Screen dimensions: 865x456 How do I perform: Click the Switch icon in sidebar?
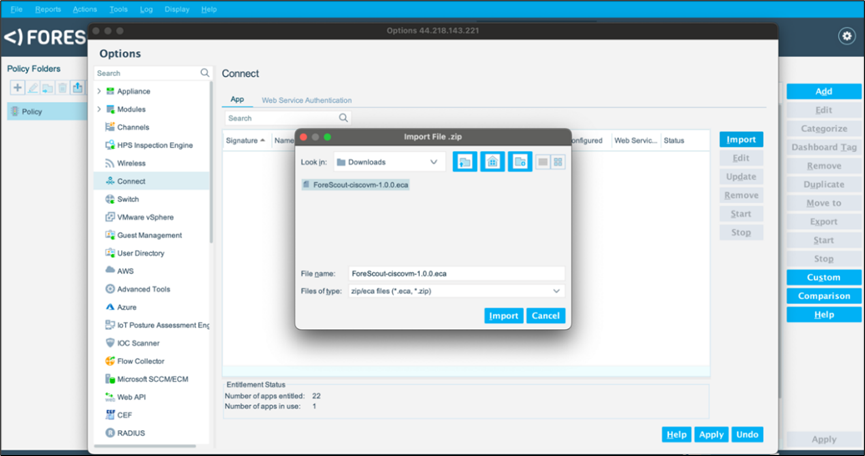(110, 199)
